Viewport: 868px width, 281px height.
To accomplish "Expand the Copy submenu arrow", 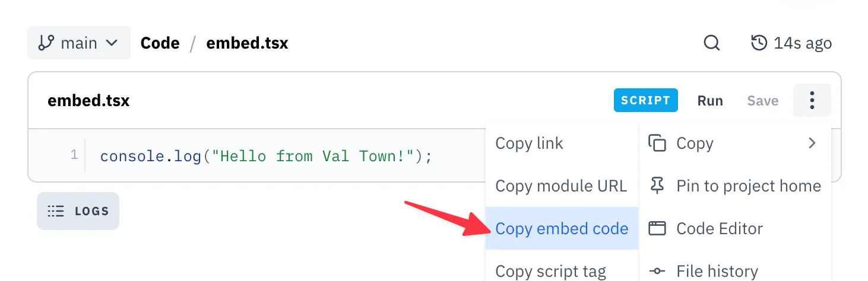I will (x=812, y=143).
